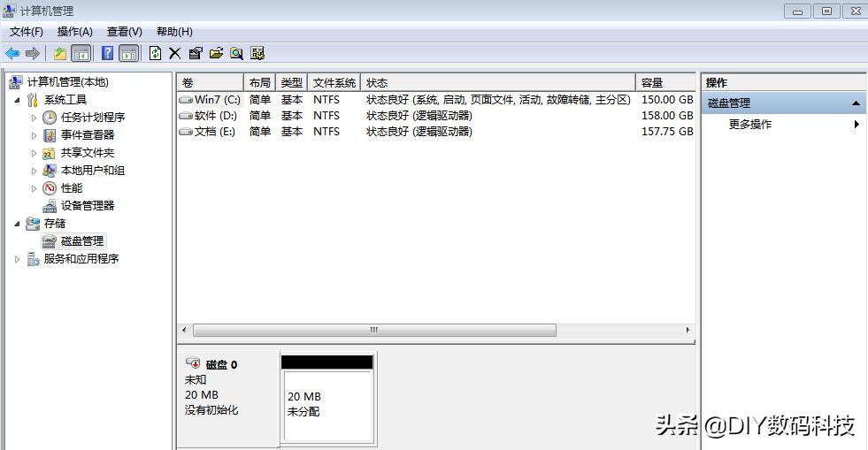Click the Explore magnifier toolbar icon

pyautogui.click(x=237, y=53)
